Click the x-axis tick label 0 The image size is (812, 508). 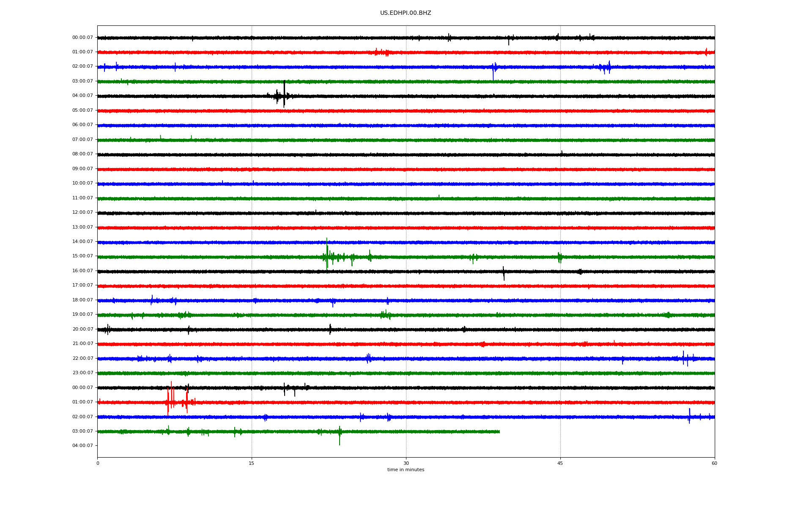click(x=98, y=463)
